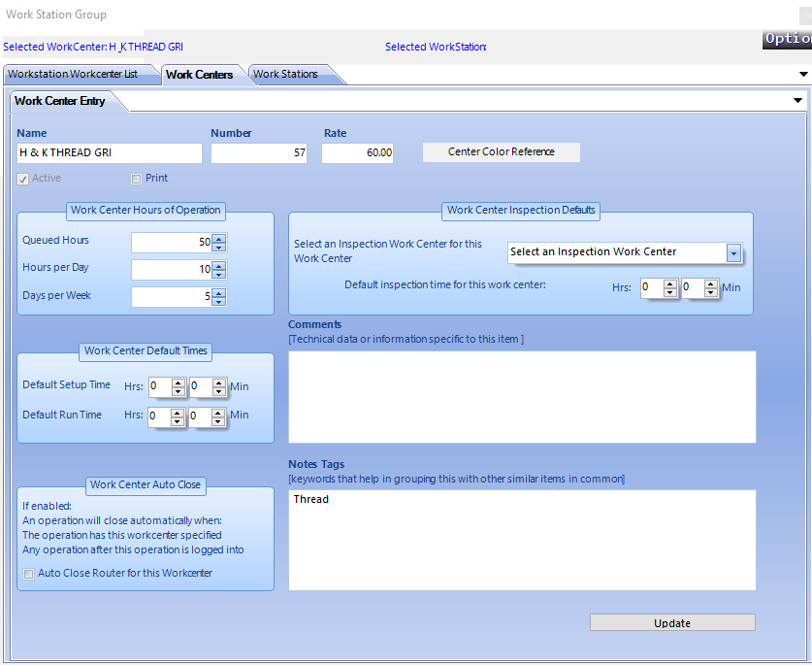Increase Queued Hours with up arrow

[219, 239]
